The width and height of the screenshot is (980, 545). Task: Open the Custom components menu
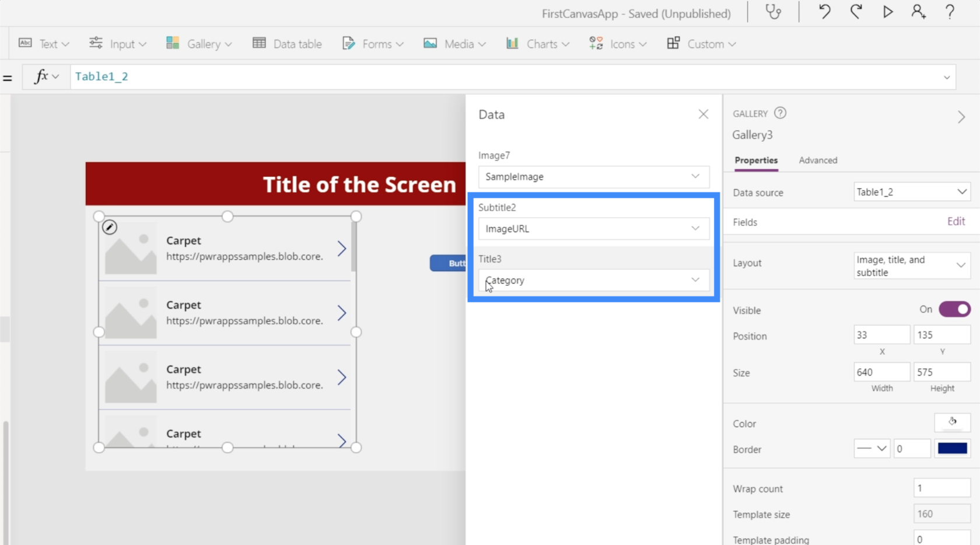tap(701, 44)
